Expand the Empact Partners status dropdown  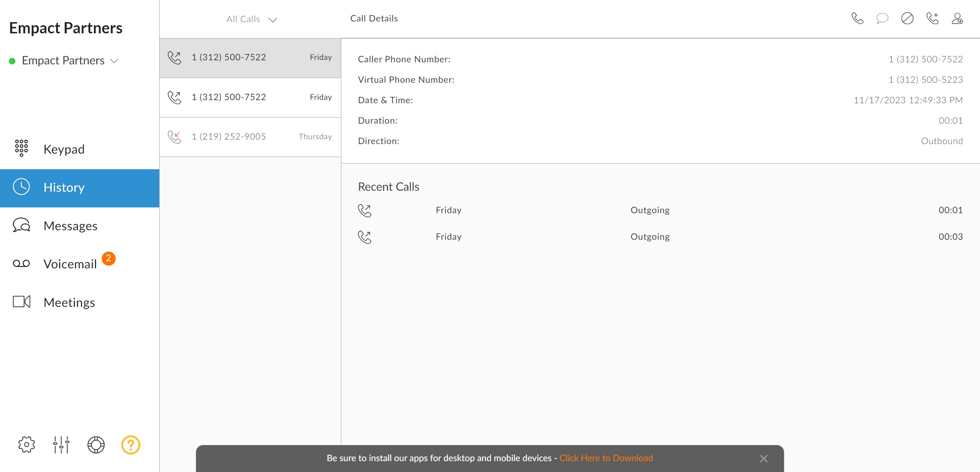click(70, 61)
